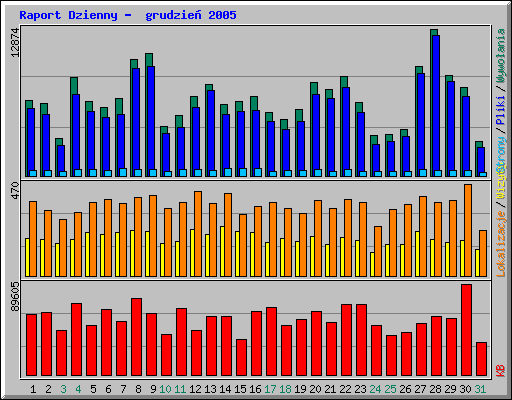Click the blue "Pliki" legend label
Screen dimensions: 512x400
click(x=501, y=110)
